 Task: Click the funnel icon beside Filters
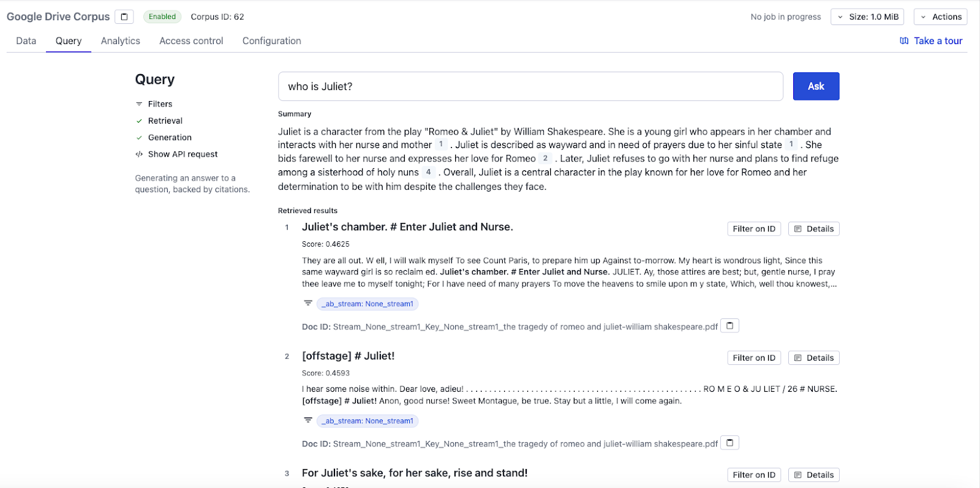coord(138,103)
